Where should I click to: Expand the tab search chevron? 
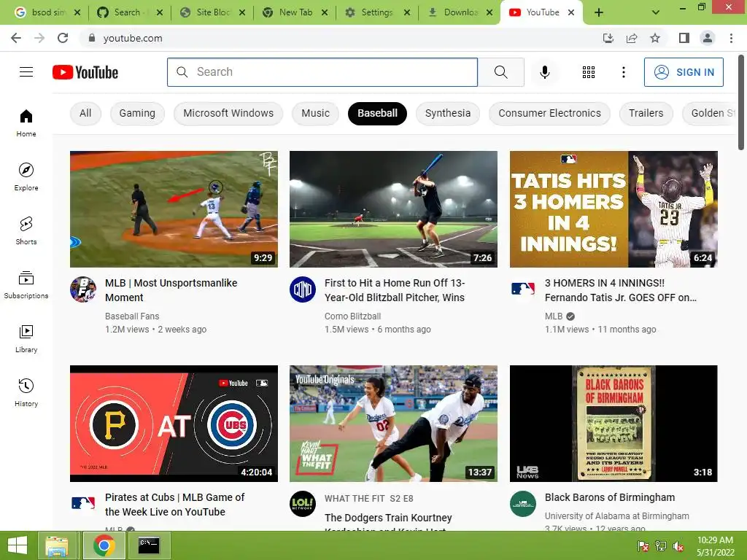pos(656,12)
